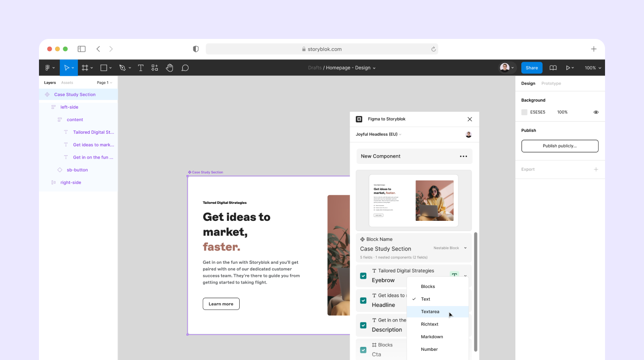The image size is (644, 360).
Task: Click the 100% background opacity value
Action: pyautogui.click(x=562, y=112)
